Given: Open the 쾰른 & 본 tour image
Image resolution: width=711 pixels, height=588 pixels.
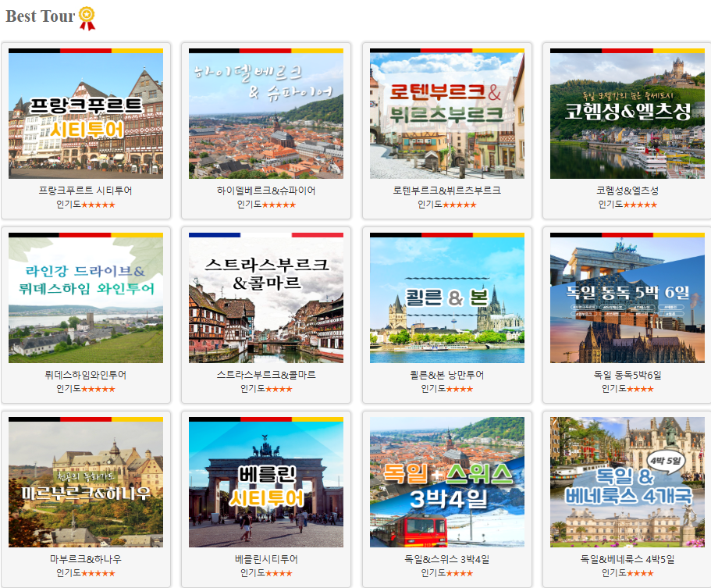Looking at the screenshot, I should 447,298.
